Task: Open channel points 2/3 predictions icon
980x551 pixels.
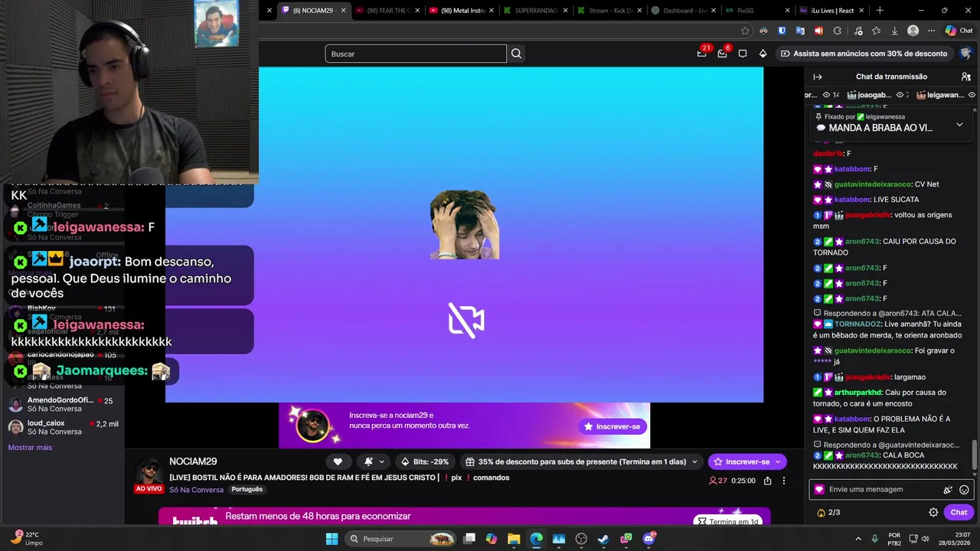Action: point(828,513)
